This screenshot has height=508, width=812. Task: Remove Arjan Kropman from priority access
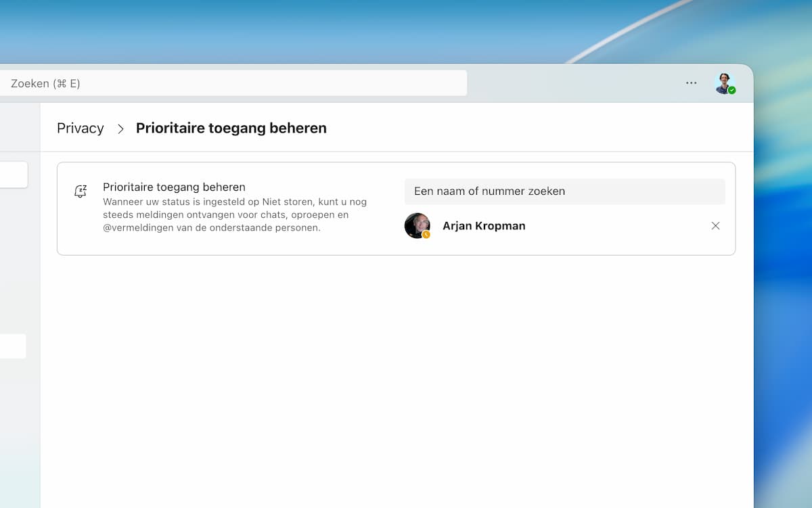point(715,226)
